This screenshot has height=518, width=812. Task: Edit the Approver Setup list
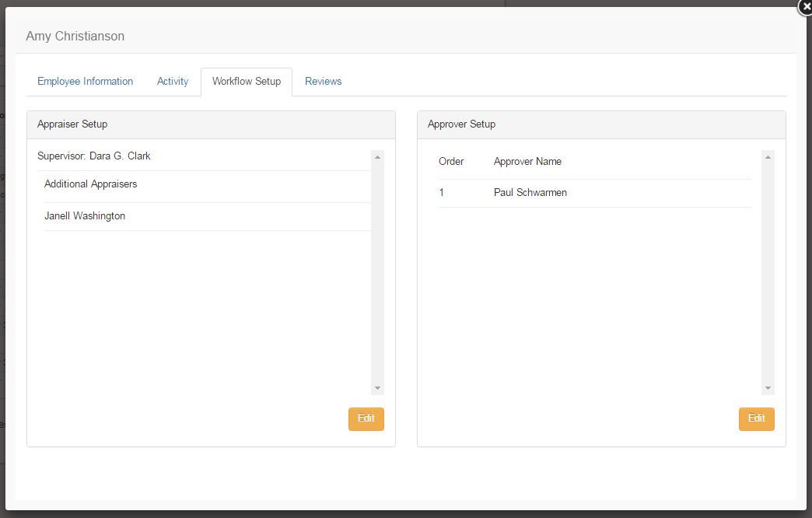757,418
